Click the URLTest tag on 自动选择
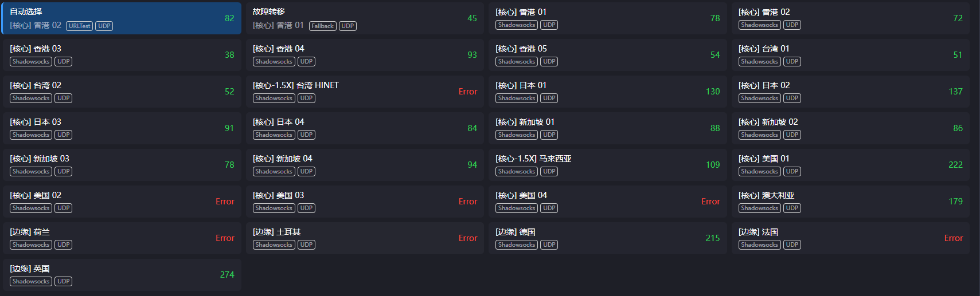The image size is (980, 296). point(80,26)
